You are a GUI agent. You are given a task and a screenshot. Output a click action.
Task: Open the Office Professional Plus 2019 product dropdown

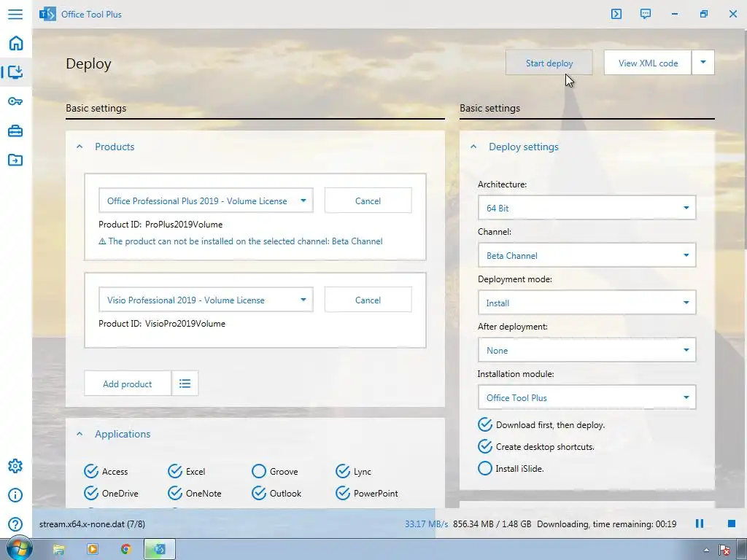[206, 201]
